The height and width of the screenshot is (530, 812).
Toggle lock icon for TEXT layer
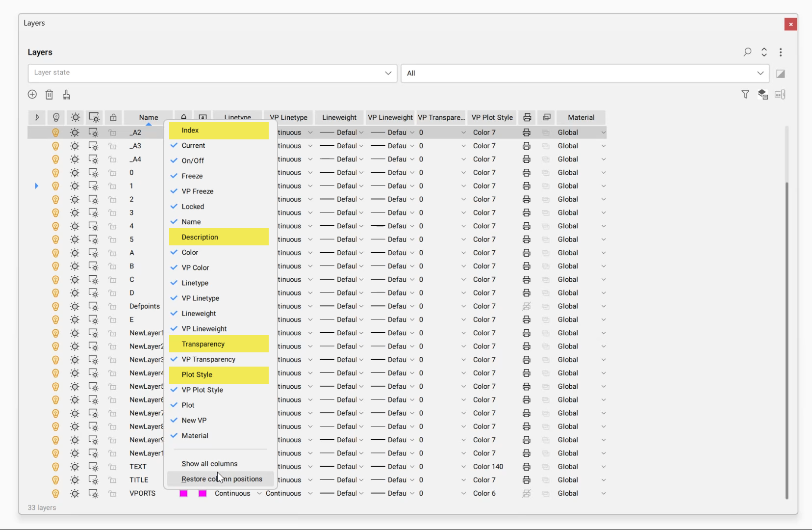(112, 467)
